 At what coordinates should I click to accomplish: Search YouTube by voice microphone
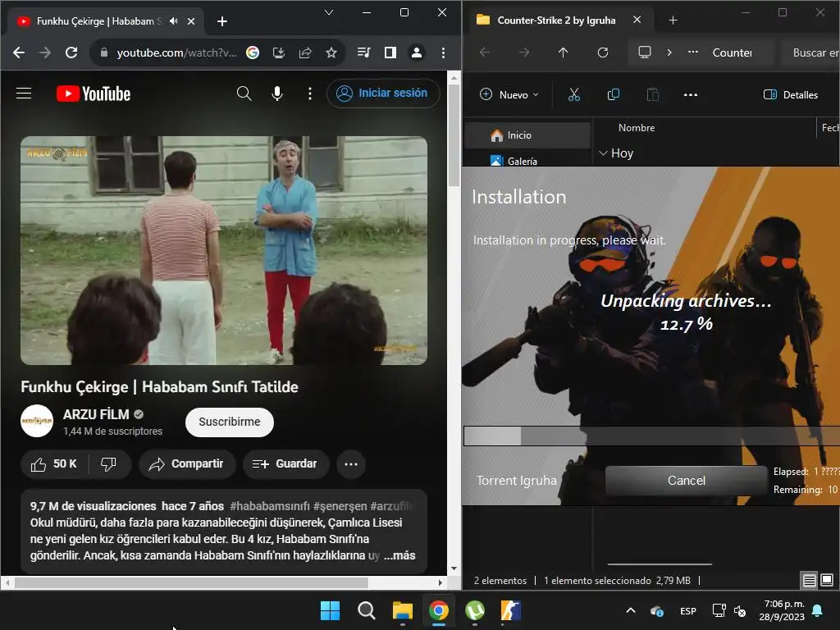(277, 94)
